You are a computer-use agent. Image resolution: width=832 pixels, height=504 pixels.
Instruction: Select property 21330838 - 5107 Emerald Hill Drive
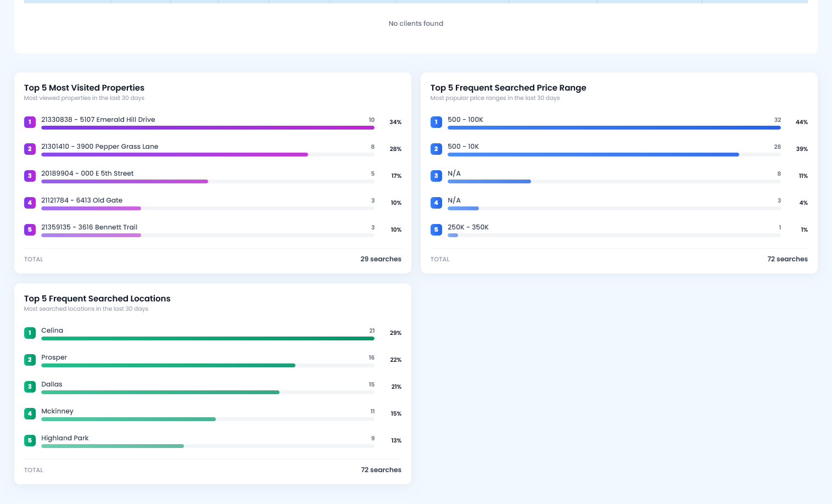98,120
